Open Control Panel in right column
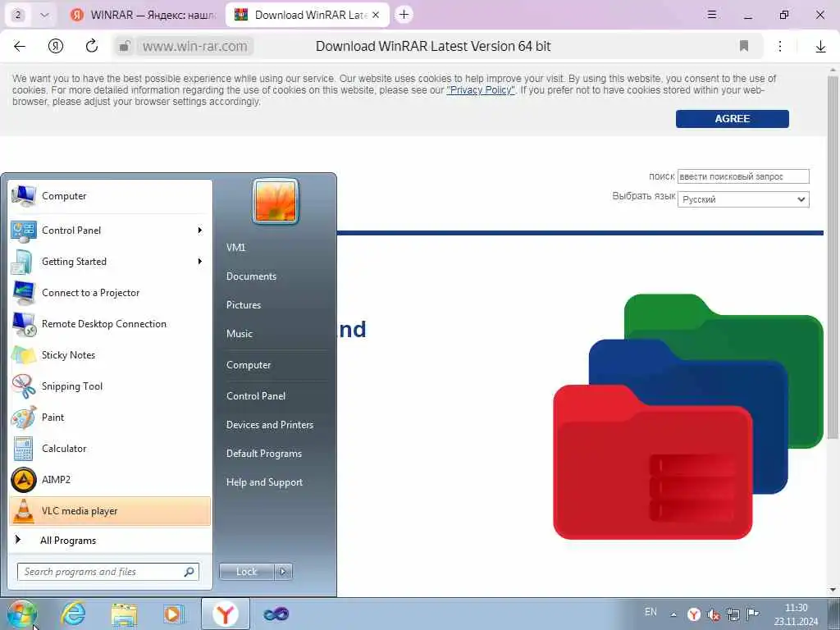Viewport: 840px width, 630px height. pyautogui.click(x=256, y=396)
